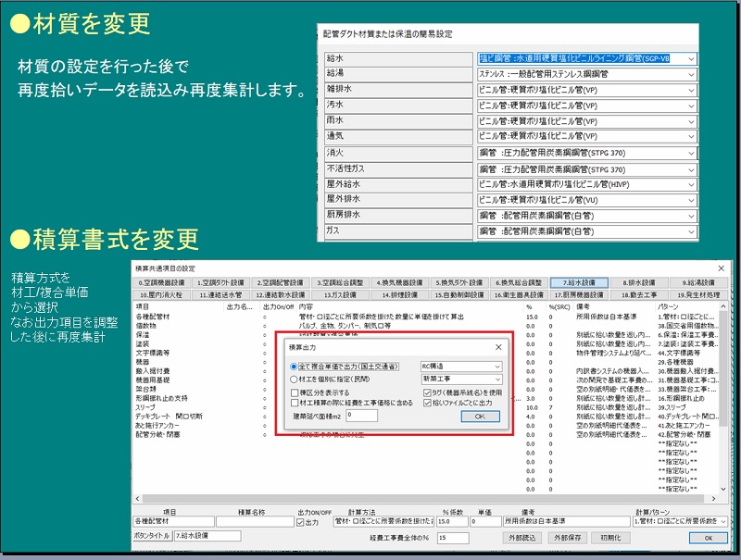Screen dimensions: 741x560
Task: Switch to the 9.給湯設備 tab
Action: click(698, 283)
